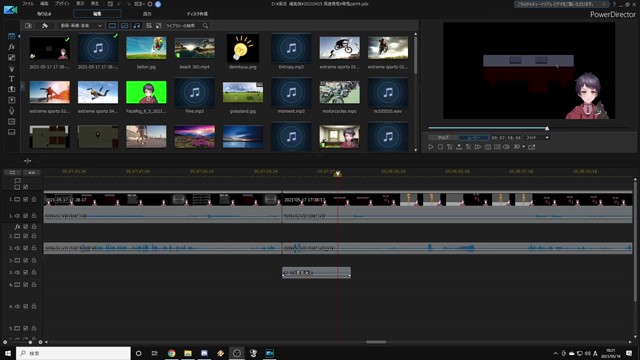
Task: Select the クリップ preview mode button
Action: click(x=443, y=138)
